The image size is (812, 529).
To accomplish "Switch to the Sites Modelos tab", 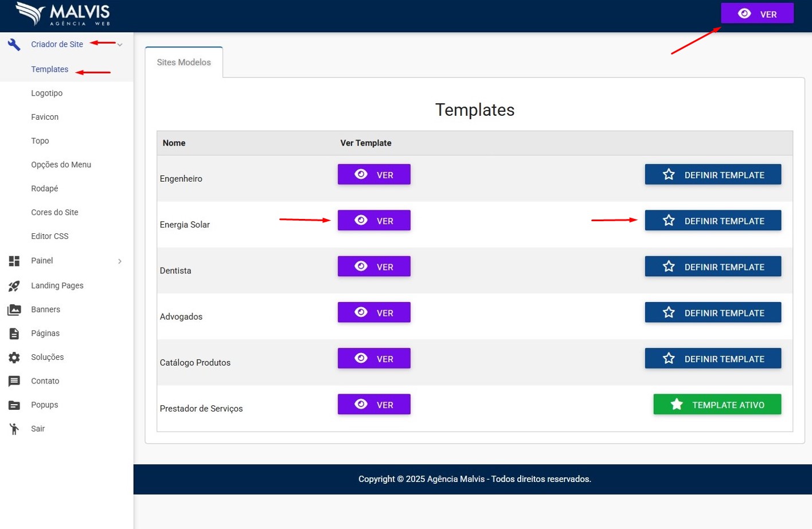I will coord(184,62).
